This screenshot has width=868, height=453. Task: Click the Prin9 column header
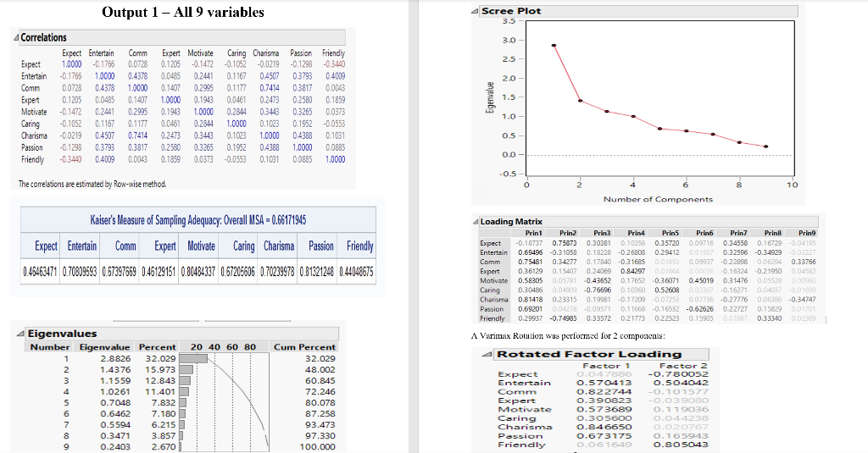pos(807,234)
